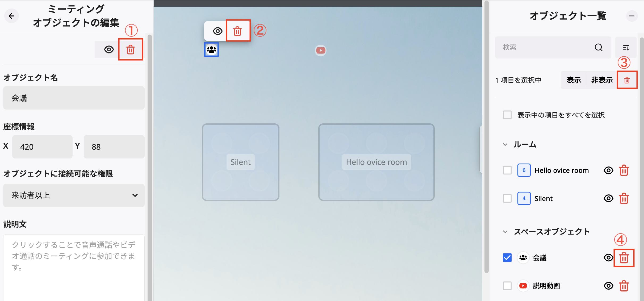This screenshot has height=301, width=644.
Task: Uncheck the 会議 object checkbox
Action: [x=507, y=257]
